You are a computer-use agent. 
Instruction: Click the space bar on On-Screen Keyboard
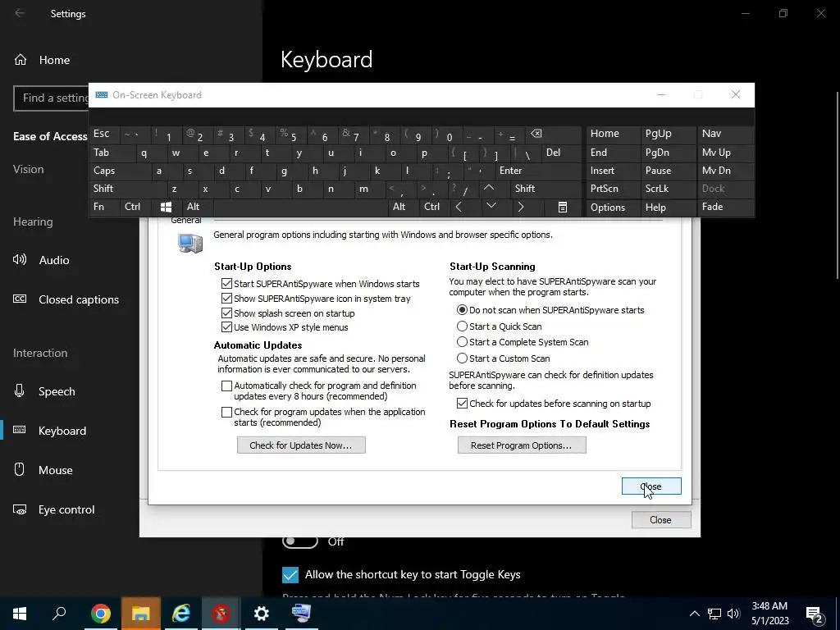coord(300,207)
